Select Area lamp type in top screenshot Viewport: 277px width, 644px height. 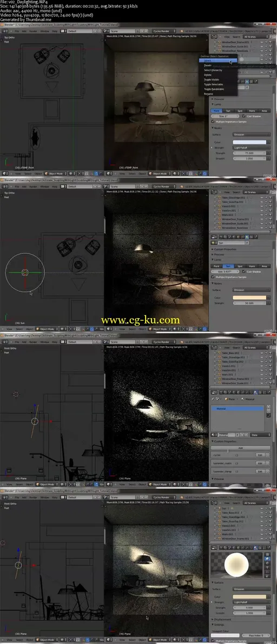(x=264, y=111)
